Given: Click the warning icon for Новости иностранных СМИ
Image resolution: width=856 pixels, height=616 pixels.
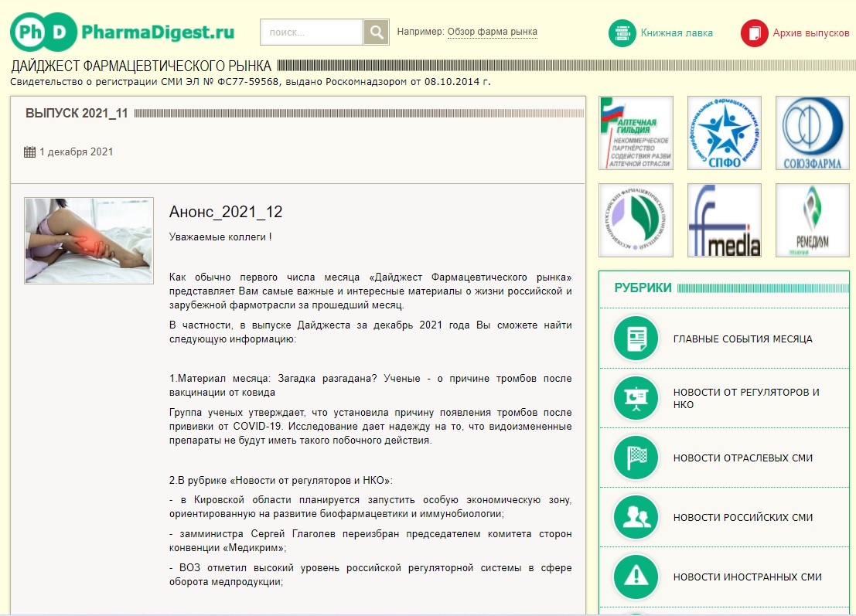Looking at the screenshot, I should point(636,577).
